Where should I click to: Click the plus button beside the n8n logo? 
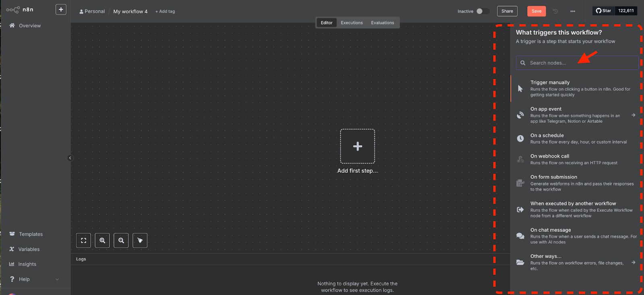coord(61,9)
